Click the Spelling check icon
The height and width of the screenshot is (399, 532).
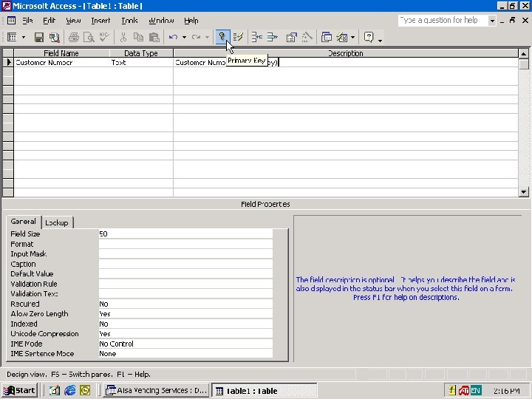pyautogui.click(x=104, y=37)
